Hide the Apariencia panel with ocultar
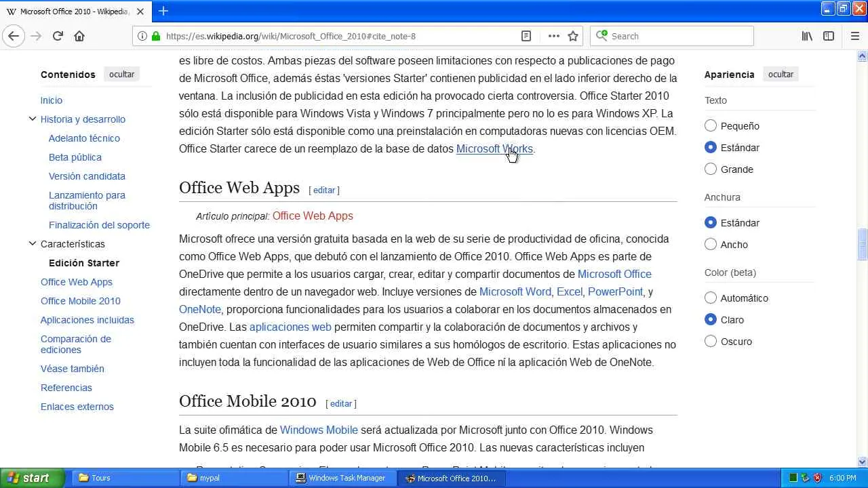Viewport: 868px width, 488px height. click(x=781, y=75)
